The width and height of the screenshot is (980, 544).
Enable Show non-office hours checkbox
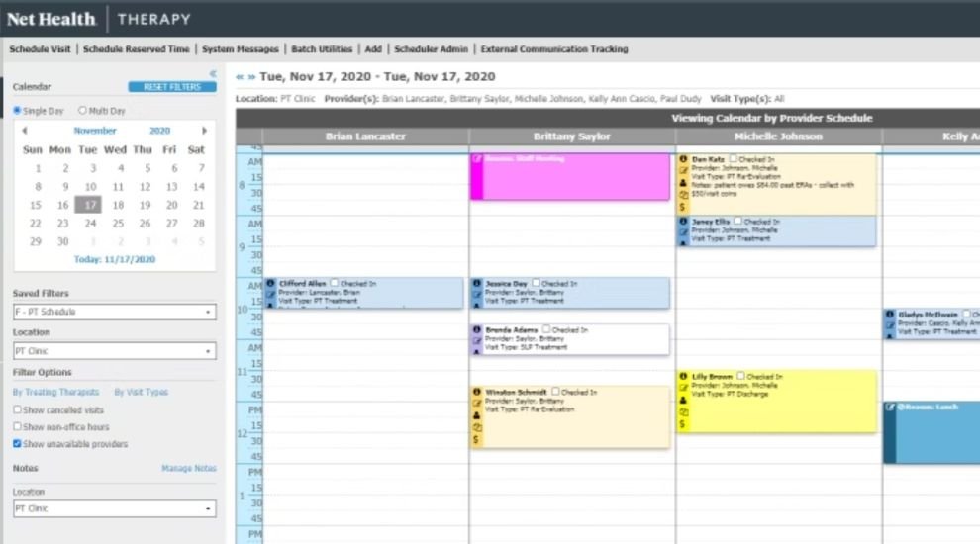click(17, 426)
